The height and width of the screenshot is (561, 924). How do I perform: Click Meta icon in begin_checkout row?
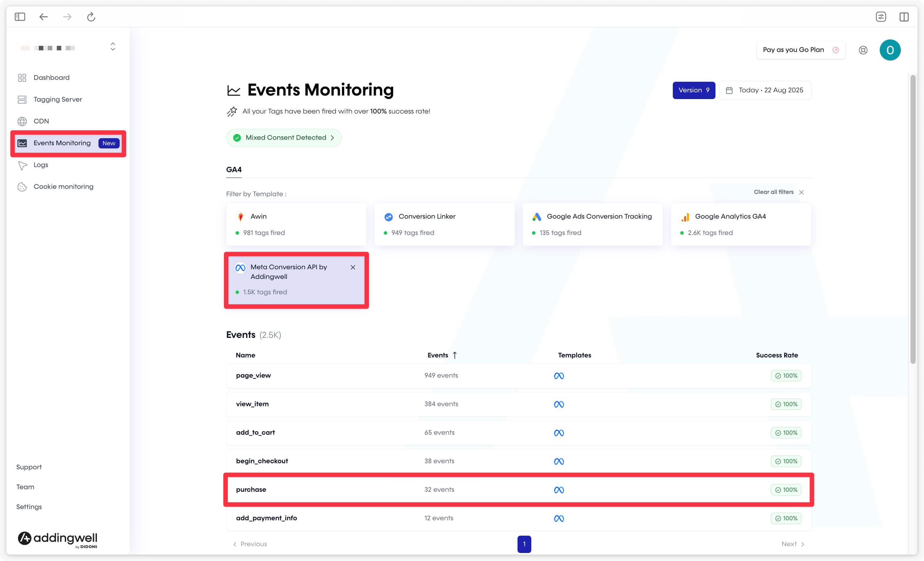559,461
